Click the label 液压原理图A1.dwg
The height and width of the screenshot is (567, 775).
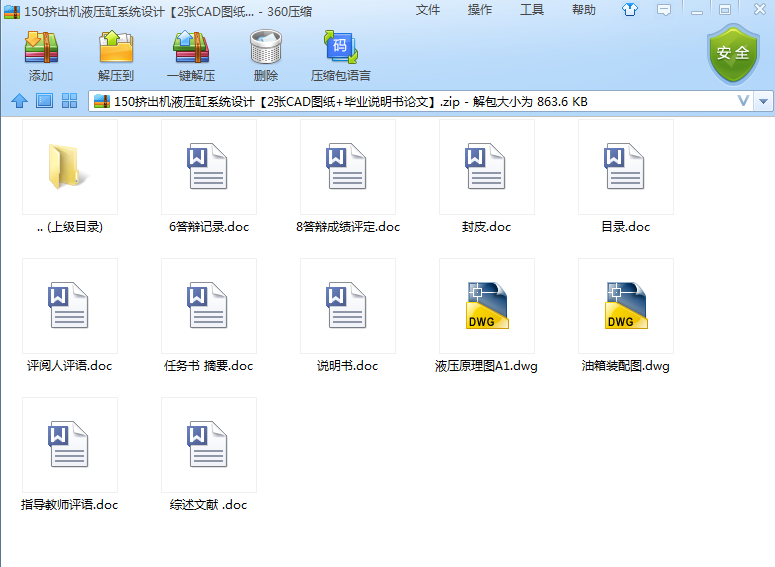tap(486, 366)
